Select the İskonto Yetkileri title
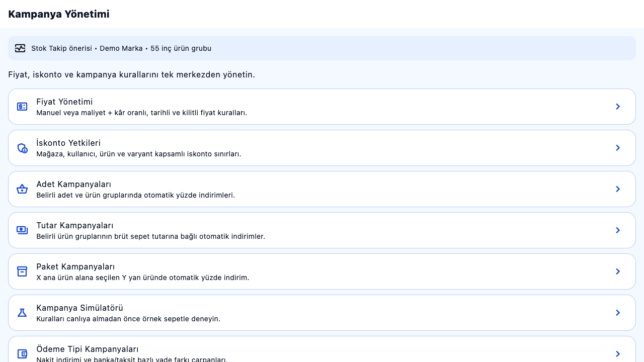Viewport: 644px width, 362px height. 68,143
